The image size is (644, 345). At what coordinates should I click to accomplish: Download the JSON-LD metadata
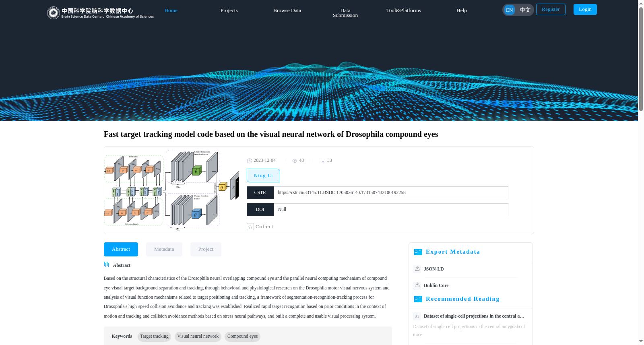coord(434,269)
